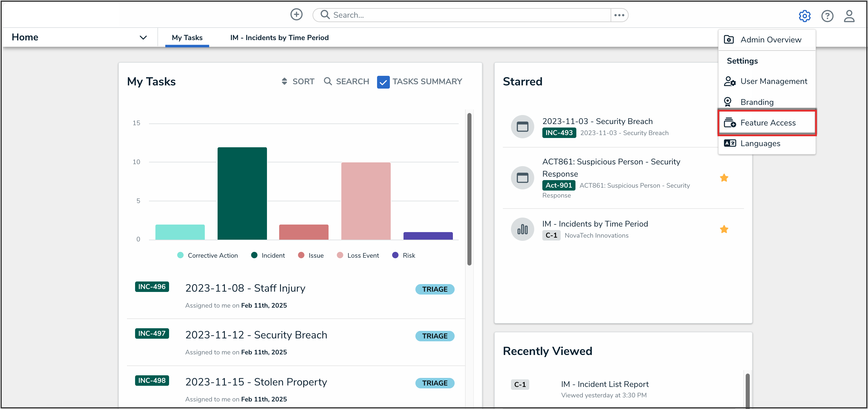Open the user profile icon
Screen dimensions: 868x409
click(x=849, y=16)
